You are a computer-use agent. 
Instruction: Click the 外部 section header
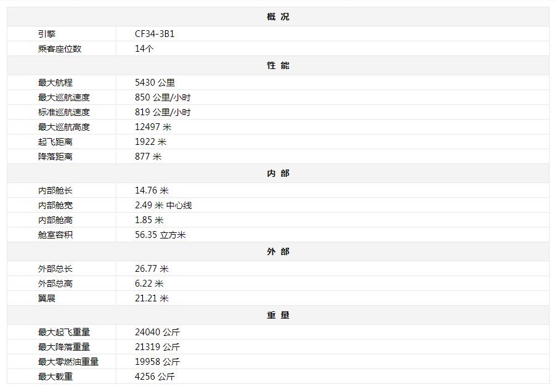(278, 251)
